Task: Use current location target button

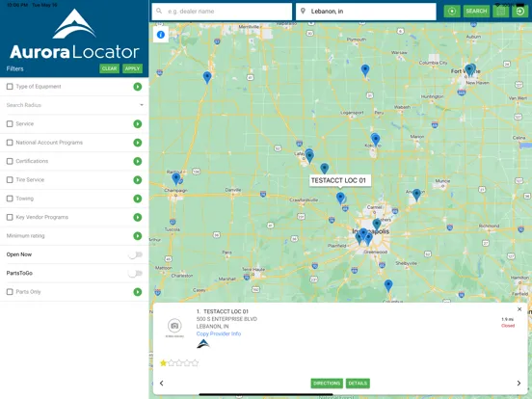Action: pyautogui.click(x=452, y=12)
